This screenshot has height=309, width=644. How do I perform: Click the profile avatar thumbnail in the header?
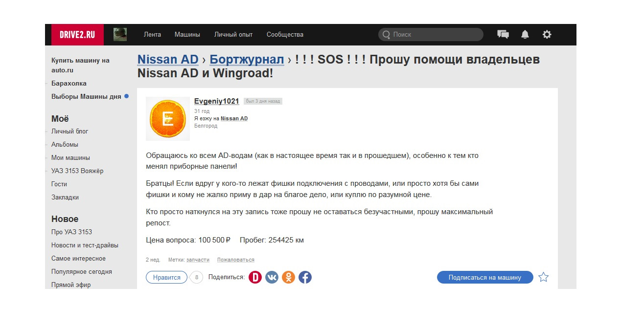[120, 34]
